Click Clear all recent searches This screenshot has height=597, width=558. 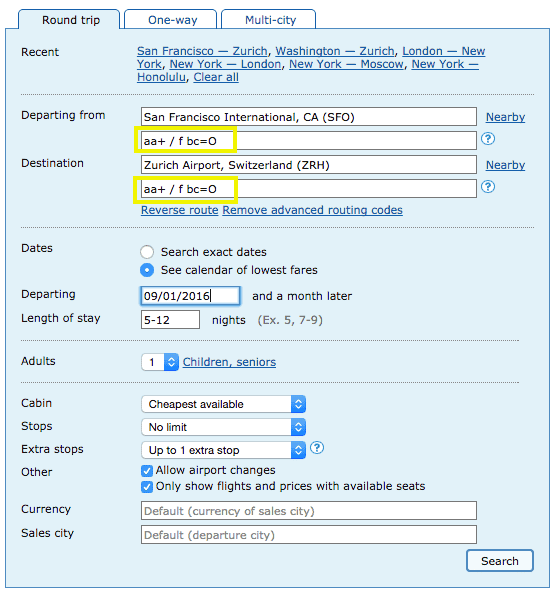[x=216, y=77]
